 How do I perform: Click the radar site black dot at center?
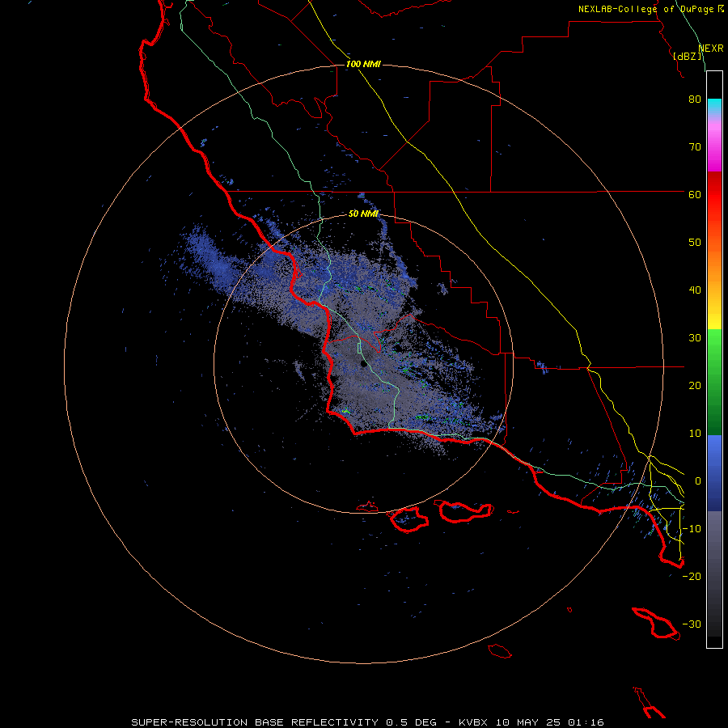[x=364, y=364]
